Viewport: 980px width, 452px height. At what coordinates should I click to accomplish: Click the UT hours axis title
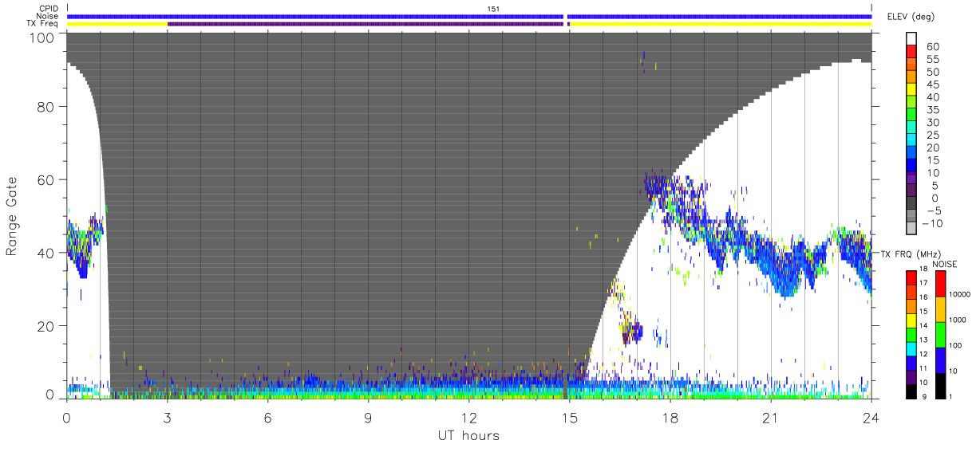pyautogui.click(x=468, y=435)
